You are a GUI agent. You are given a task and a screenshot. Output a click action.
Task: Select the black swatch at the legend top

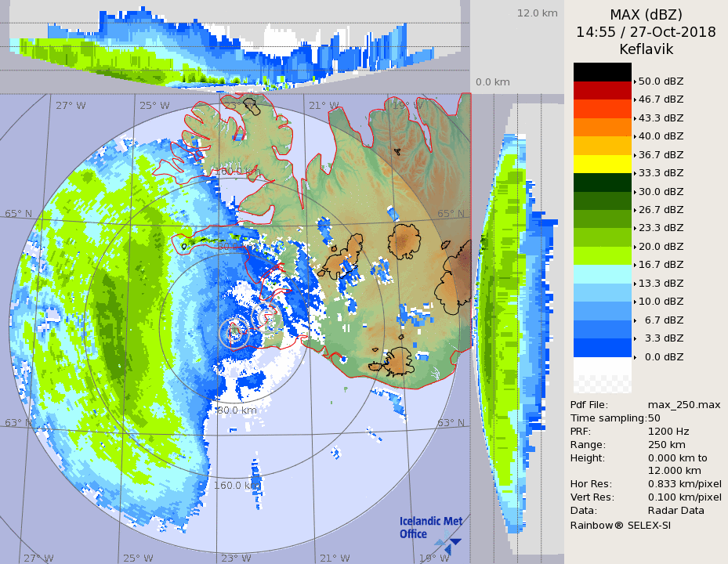coord(602,72)
